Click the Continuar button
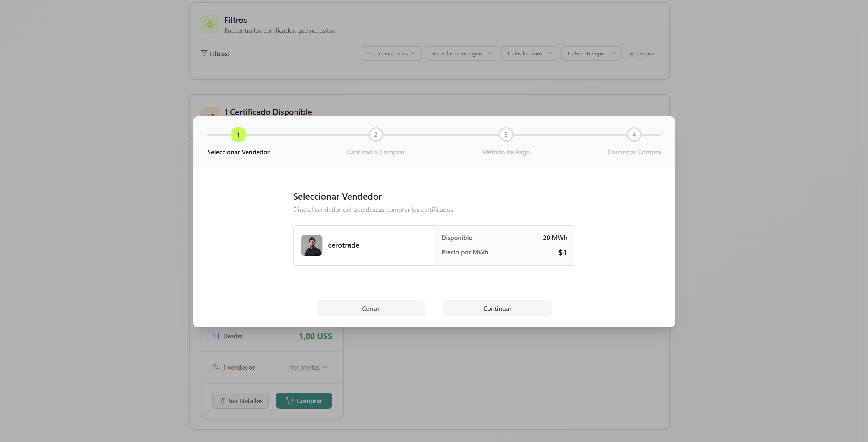Image resolution: width=868 pixels, height=442 pixels. click(x=497, y=308)
